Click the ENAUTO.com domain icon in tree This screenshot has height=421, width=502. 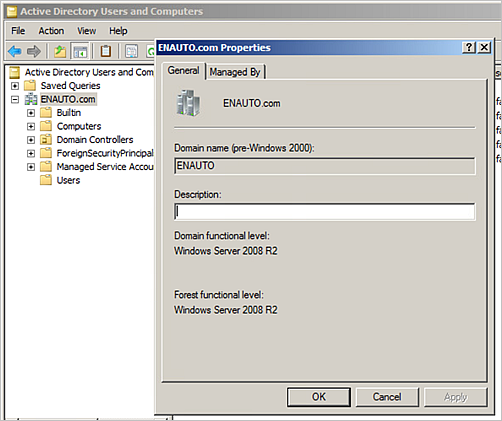(x=31, y=99)
